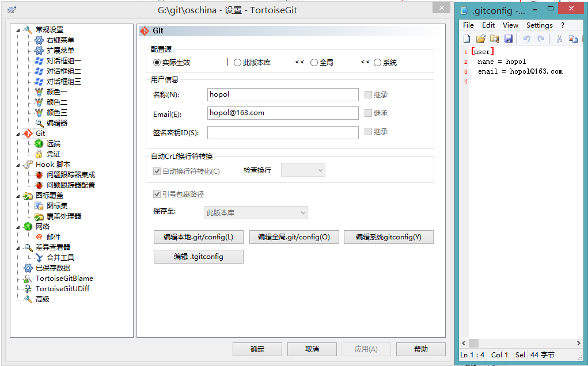Click the Open folder icon in .gitconfig editor
The width and height of the screenshot is (588, 366).
click(x=481, y=39)
